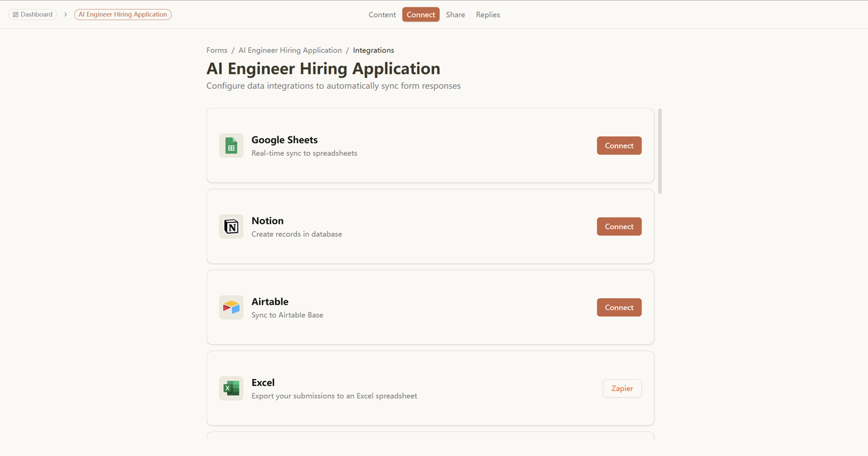
Task: Click the Excel logo icon
Action: [231, 388]
